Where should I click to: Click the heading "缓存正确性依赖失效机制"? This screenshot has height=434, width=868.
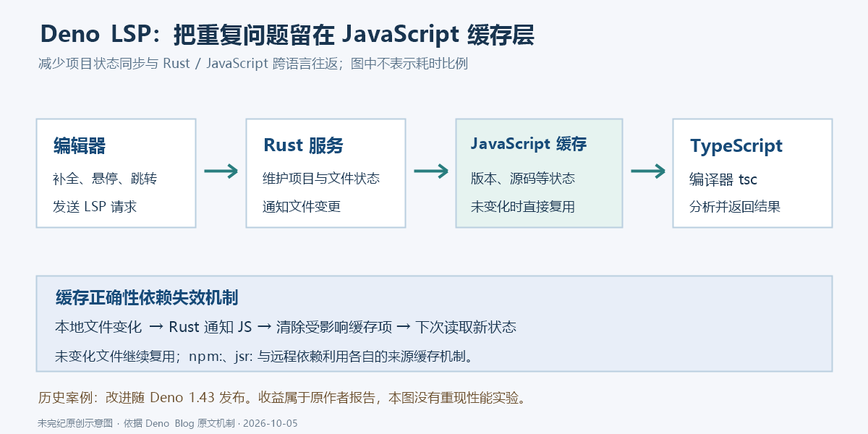pyautogui.click(x=147, y=297)
